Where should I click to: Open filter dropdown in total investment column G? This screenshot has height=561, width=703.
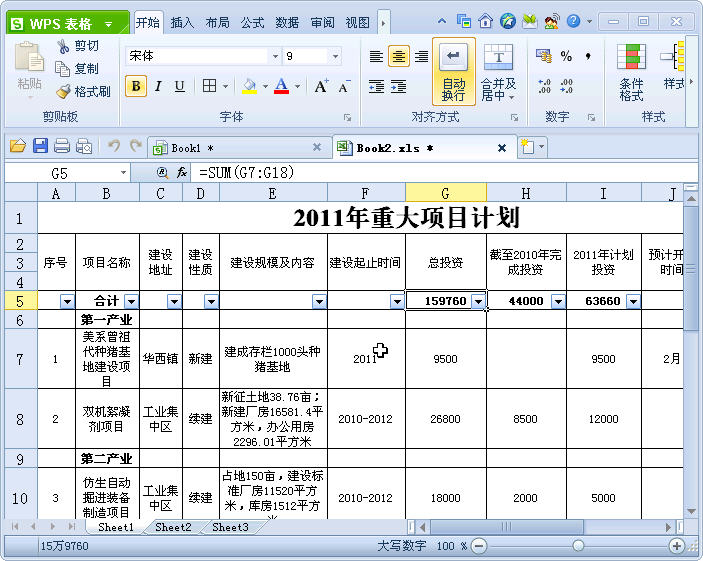tap(478, 301)
